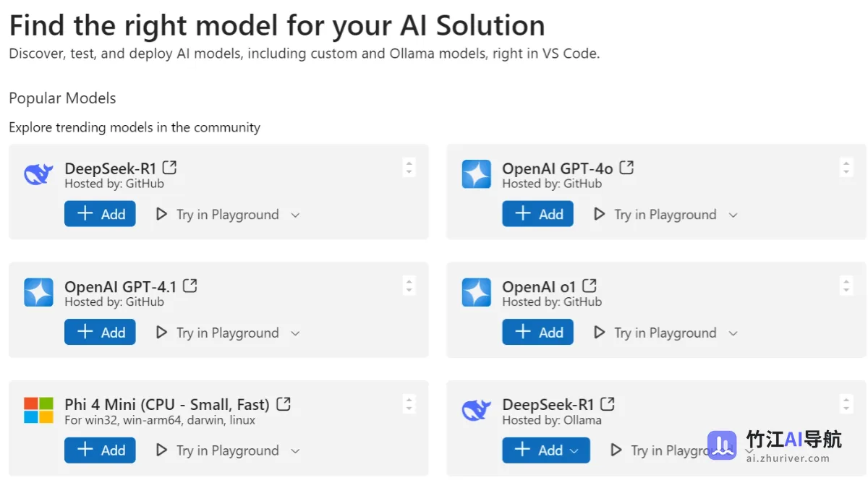This screenshot has width=868, height=488.
Task: Click the DeepSeek whale logo on GitHub-hosted card
Action: click(x=38, y=174)
